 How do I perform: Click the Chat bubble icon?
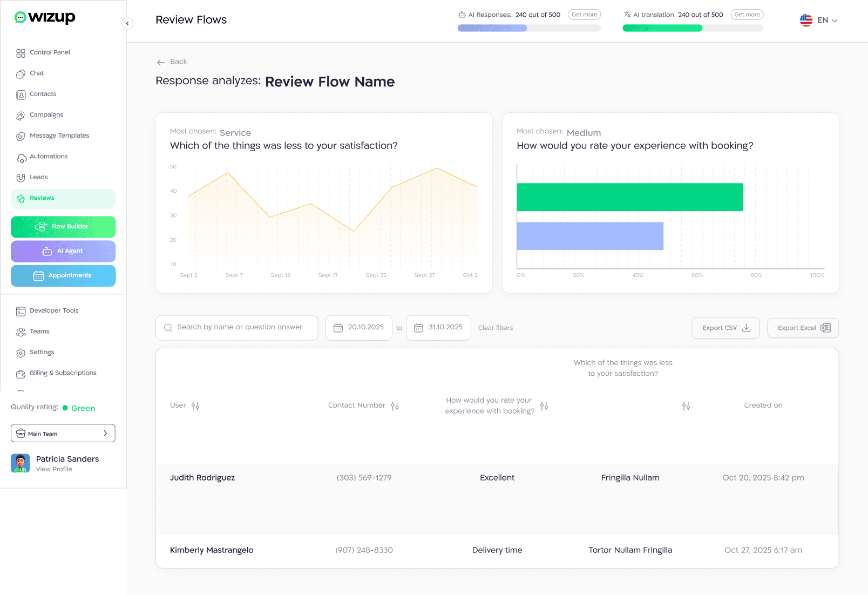coord(21,74)
